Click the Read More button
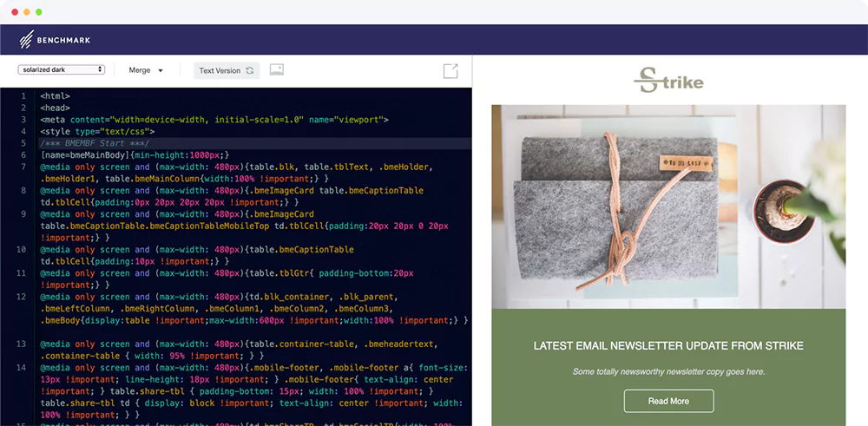Viewport: 868px width, 426px height. pyautogui.click(x=668, y=401)
